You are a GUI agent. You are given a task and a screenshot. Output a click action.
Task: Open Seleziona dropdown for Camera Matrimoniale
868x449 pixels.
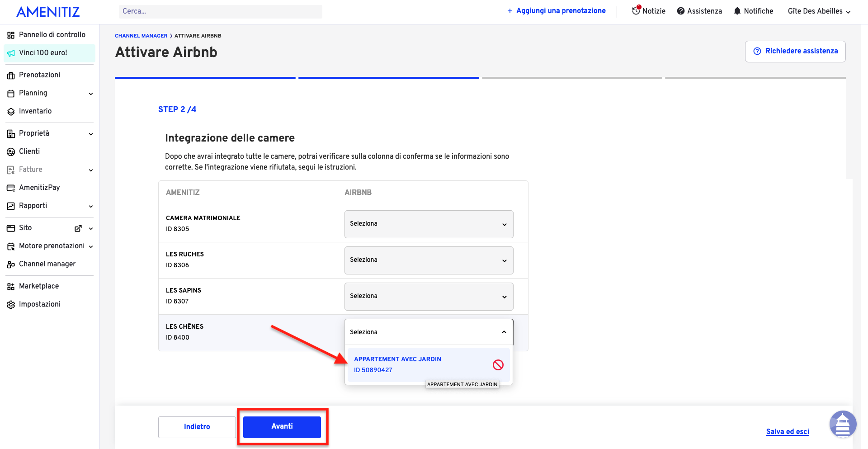coord(429,224)
